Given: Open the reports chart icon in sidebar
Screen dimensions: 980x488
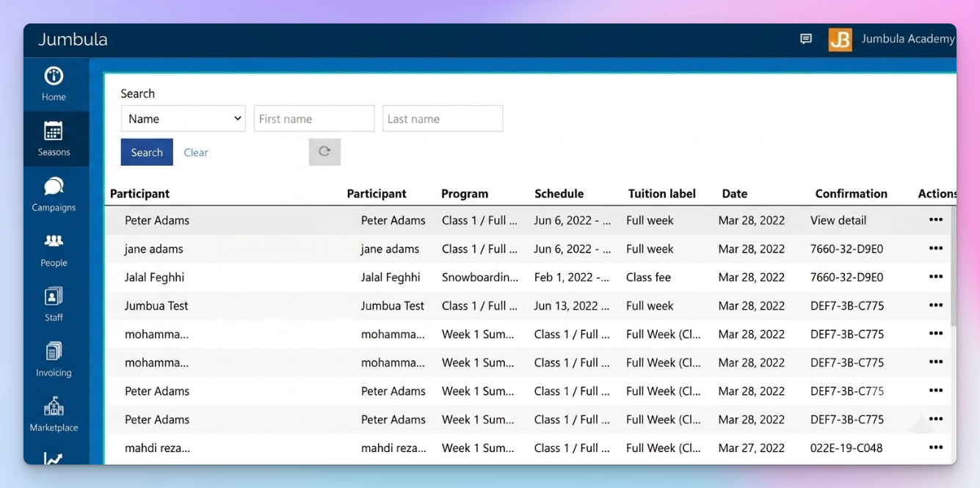Looking at the screenshot, I should pos(54,459).
